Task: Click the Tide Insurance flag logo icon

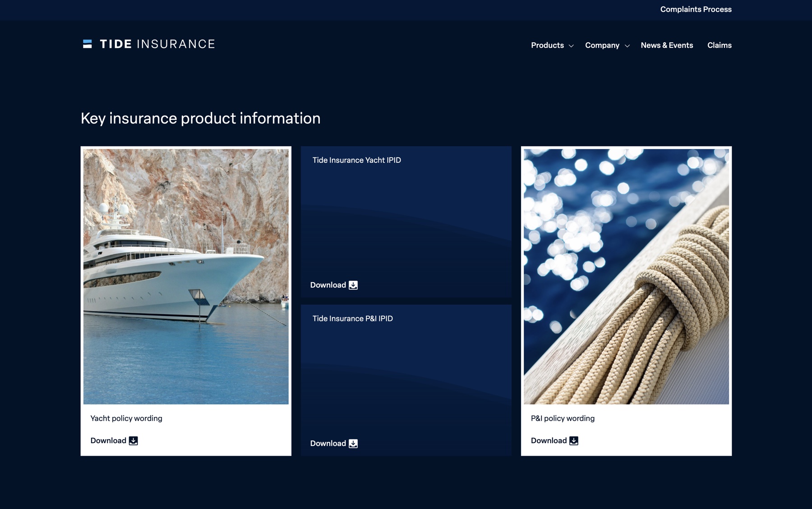Action: click(x=87, y=44)
